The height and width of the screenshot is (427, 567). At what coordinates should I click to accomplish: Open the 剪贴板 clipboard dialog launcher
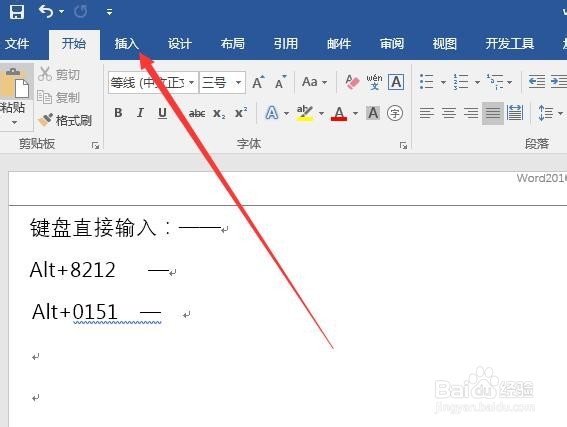coord(95,145)
